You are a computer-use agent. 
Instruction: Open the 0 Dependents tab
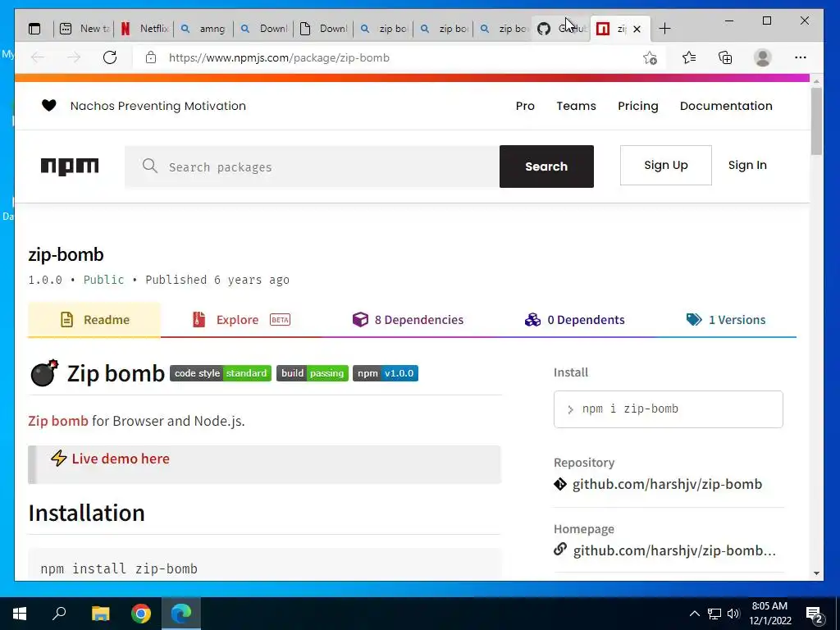[574, 320]
